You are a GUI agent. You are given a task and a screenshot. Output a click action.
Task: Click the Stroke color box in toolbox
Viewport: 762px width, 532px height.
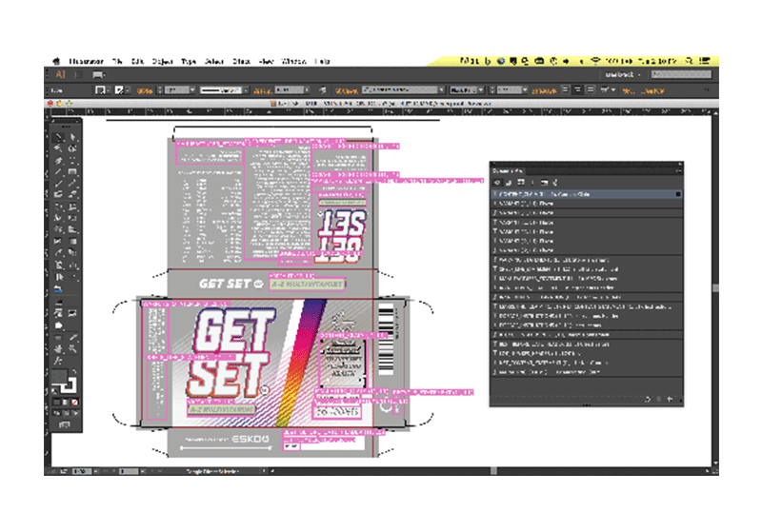69,385
